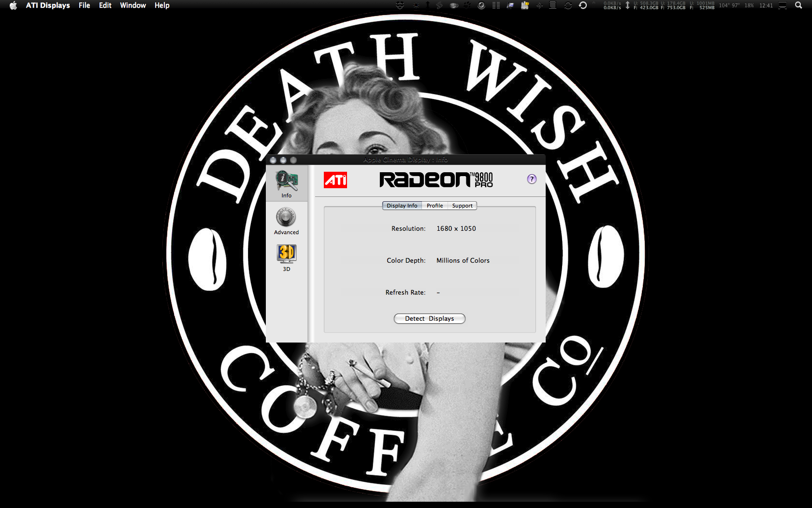This screenshot has height=508, width=812.
Task: Open Spotlight search in the menu bar
Action: tap(798, 5)
